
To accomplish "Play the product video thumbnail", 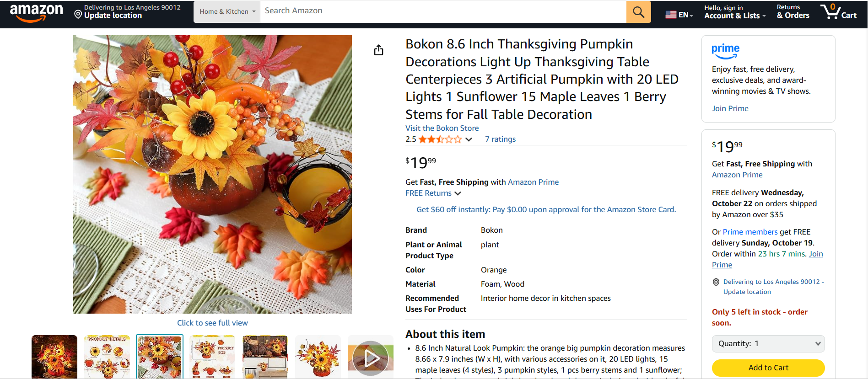I will pyautogui.click(x=370, y=358).
